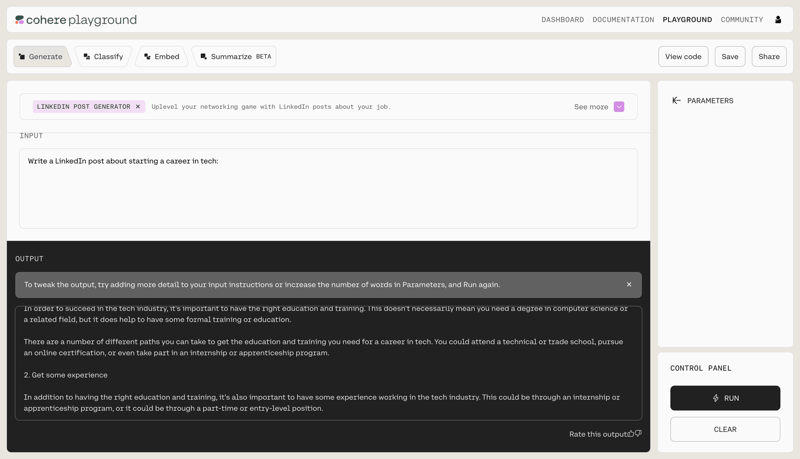Remove the LinkedIn Post Generator tag
Image resolution: width=800 pixels, height=459 pixels.
click(138, 107)
